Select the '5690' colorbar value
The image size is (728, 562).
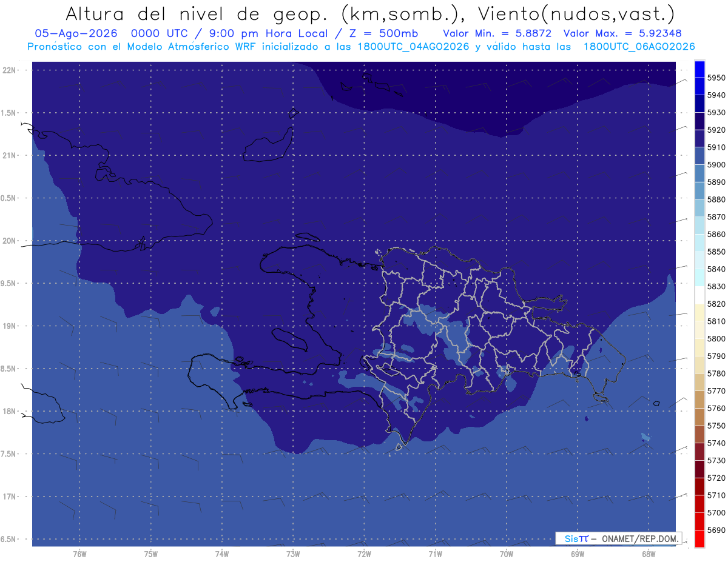tap(716, 530)
